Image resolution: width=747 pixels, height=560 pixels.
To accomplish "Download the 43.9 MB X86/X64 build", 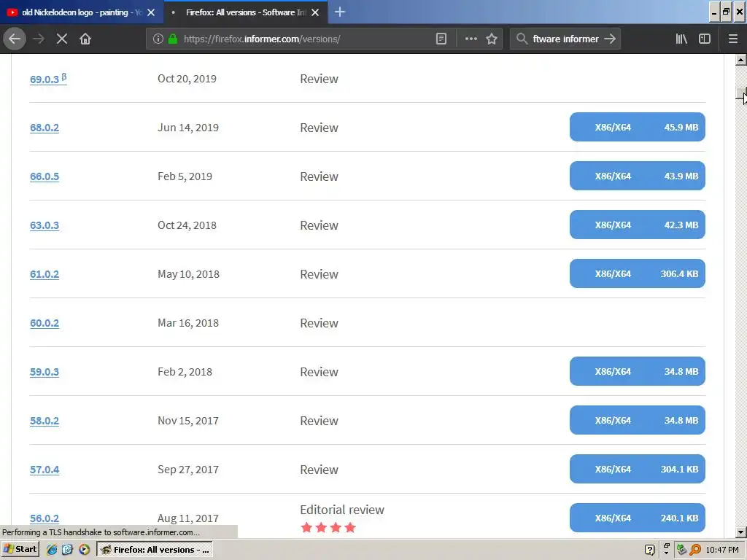I will click(x=637, y=176).
